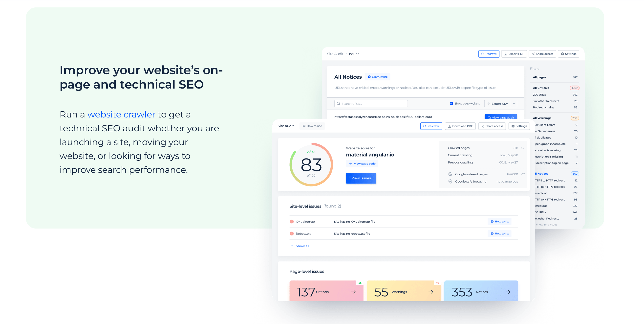Viewport: 644px width, 324px height.
Task: Toggle the Show page weight checkbox
Action: 451,103
